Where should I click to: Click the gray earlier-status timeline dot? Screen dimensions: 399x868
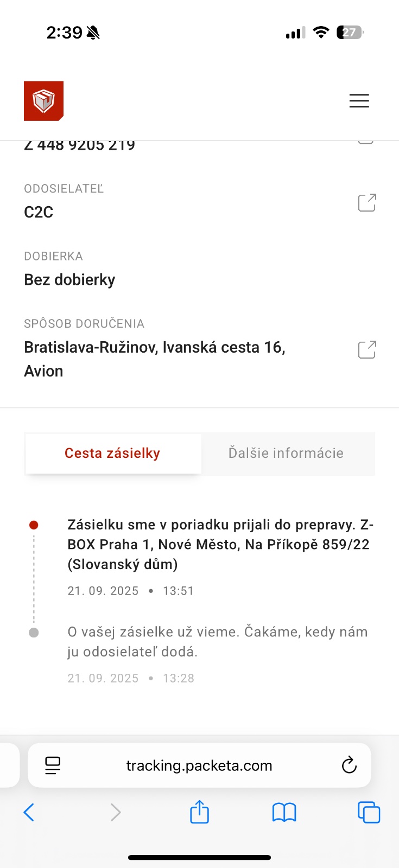tap(34, 633)
